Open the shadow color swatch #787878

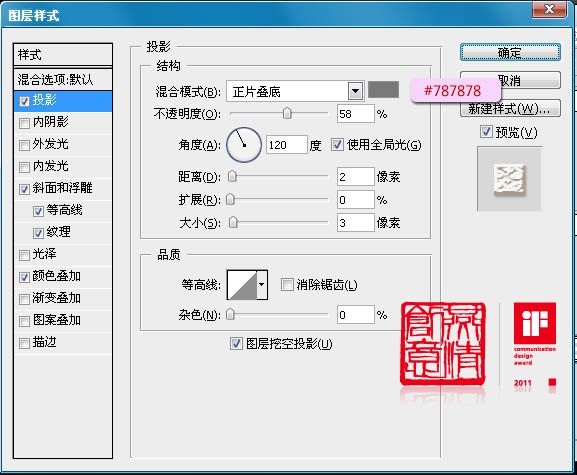tap(383, 90)
